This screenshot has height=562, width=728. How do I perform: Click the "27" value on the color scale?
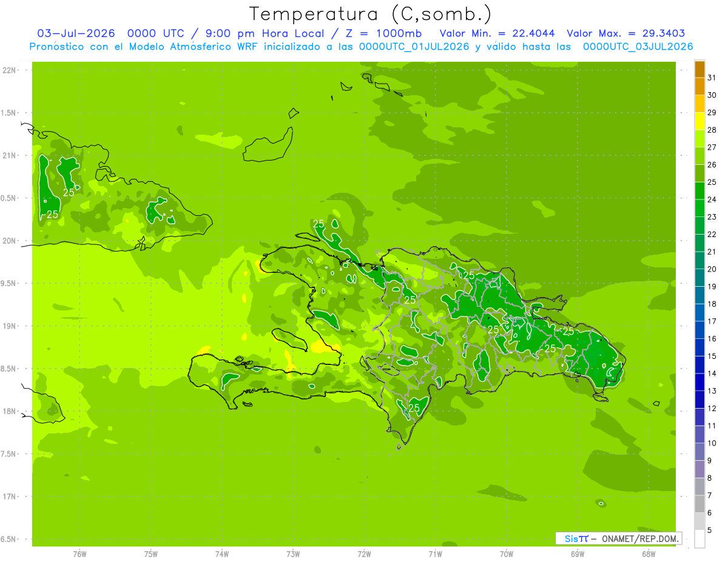[x=712, y=147]
